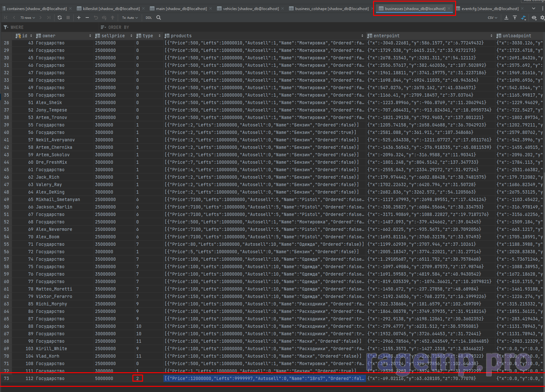Click the search magnifier icon in toolbar

tap(159, 18)
